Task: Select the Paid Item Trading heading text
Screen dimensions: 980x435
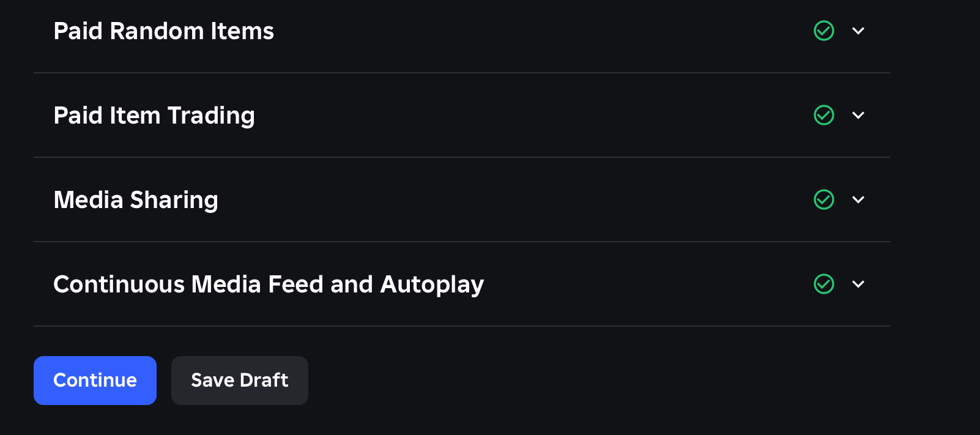Action: (154, 116)
